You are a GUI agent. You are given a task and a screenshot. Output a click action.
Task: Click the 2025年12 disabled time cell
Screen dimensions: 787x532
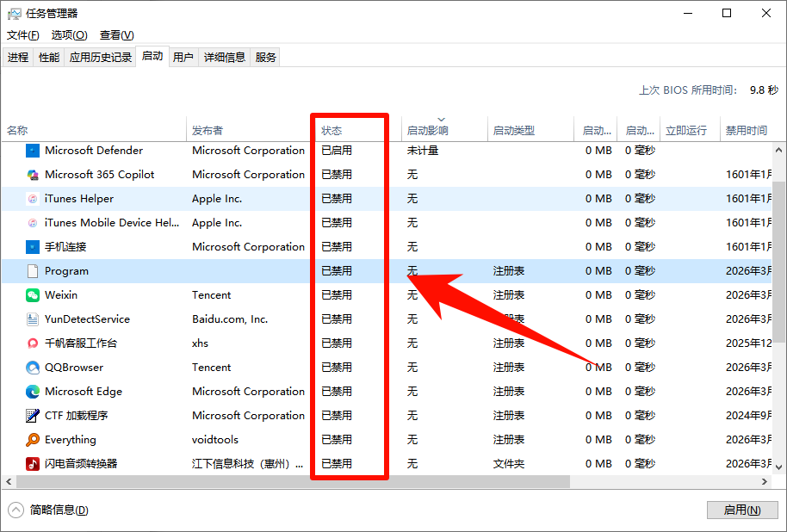click(x=748, y=343)
